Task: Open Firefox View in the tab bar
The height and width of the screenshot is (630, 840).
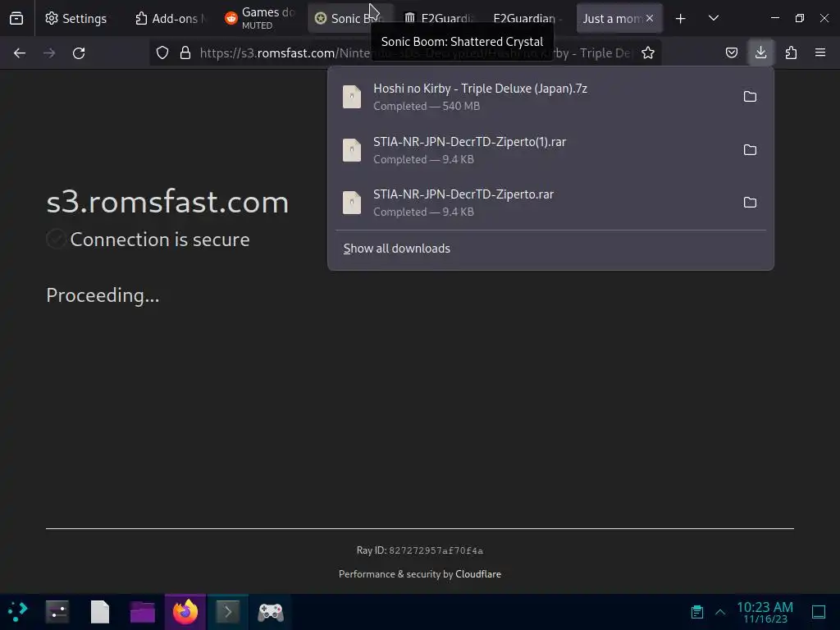Action: [16, 18]
